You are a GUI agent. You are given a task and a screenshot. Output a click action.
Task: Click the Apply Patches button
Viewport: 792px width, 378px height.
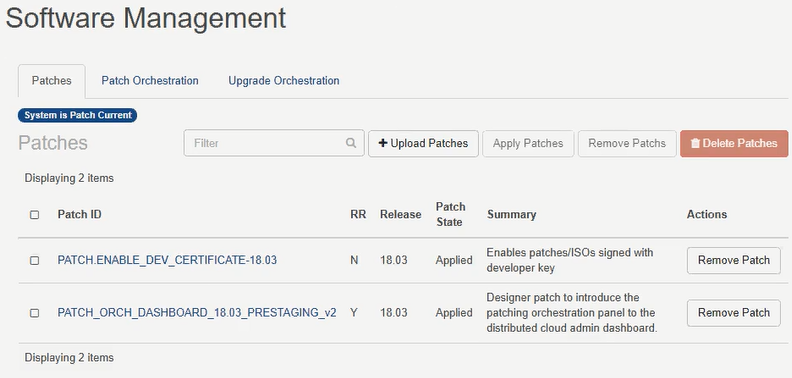(528, 144)
